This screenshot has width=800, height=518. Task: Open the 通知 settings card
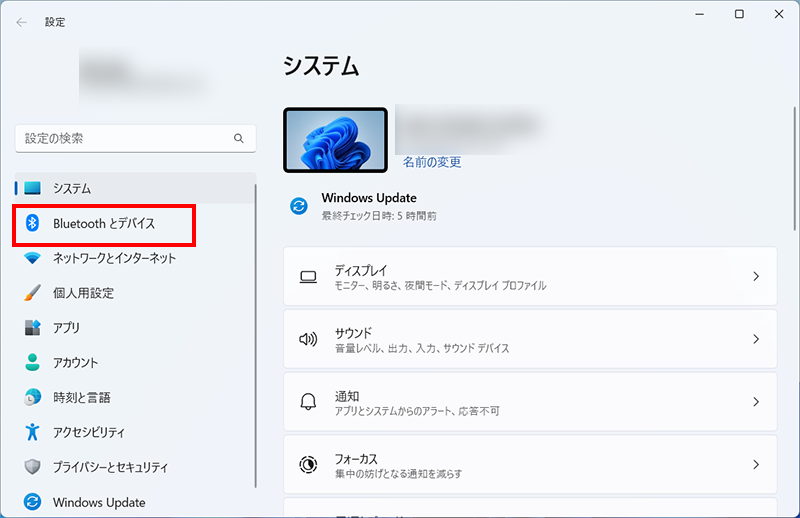click(x=530, y=402)
